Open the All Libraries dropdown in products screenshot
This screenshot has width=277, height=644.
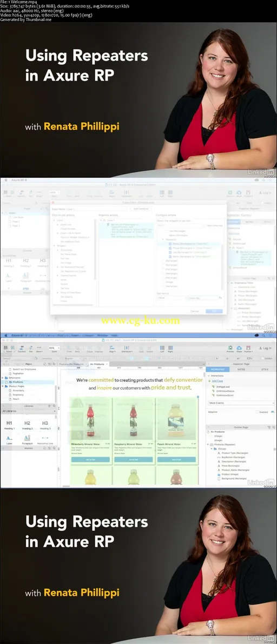[x=29, y=411]
